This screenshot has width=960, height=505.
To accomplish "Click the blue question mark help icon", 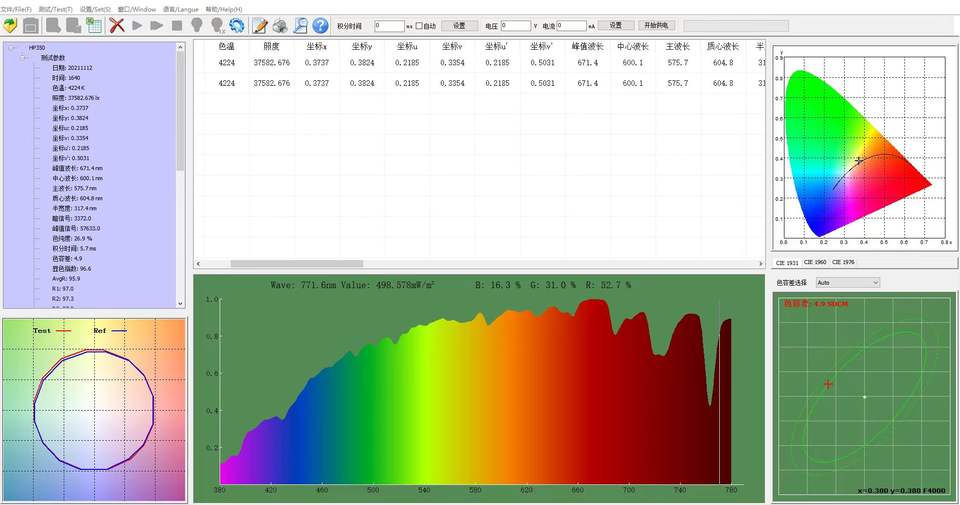I will (x=320, y=26).
